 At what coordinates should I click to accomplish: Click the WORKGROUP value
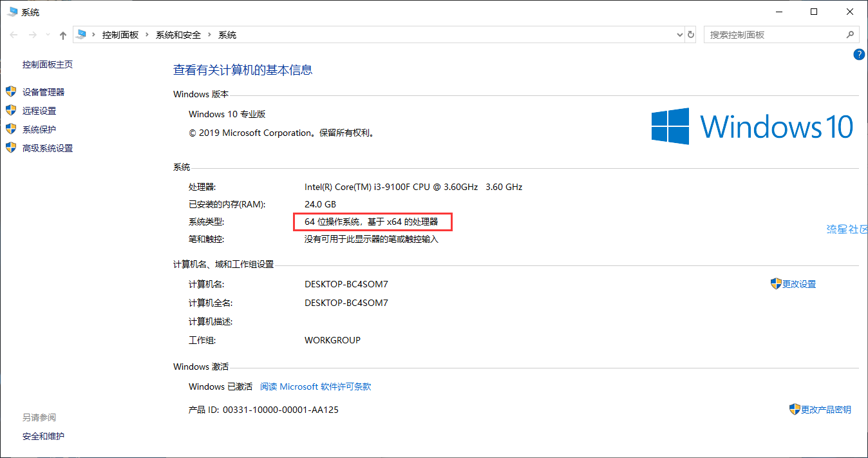click(332, 340)
